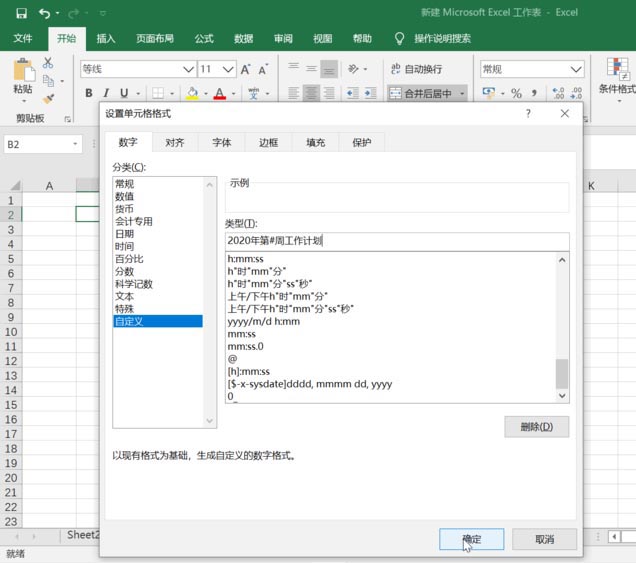The width and height of the screenshot is (636, 563).
Task: Toggle 自动换行 wrap text
Action: (417, 69)
